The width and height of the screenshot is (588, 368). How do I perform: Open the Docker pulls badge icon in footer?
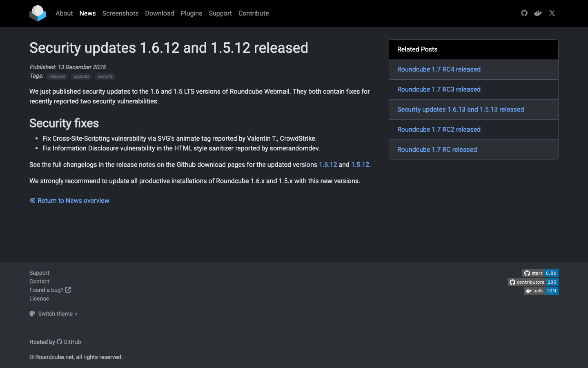(528, 291)
